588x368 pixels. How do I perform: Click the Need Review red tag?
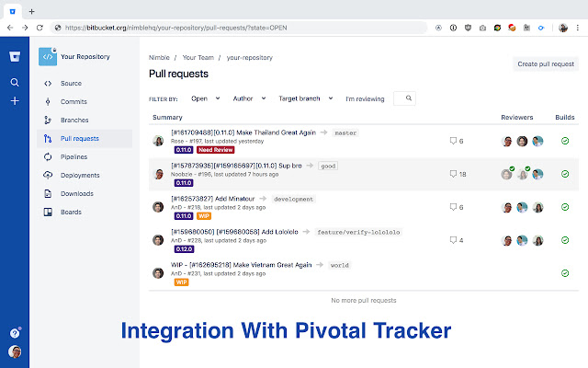(216, 150)
